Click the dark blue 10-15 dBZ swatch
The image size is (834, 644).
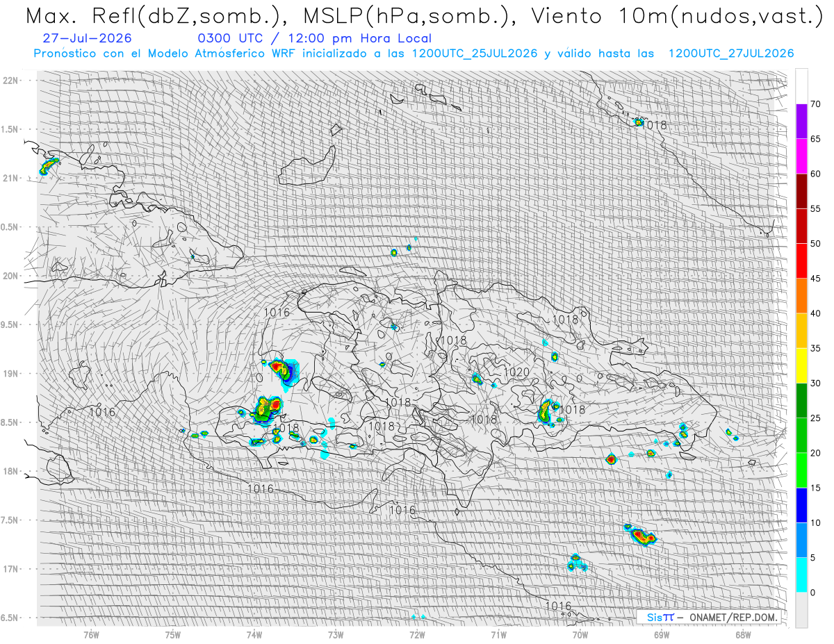coord(801,505)
